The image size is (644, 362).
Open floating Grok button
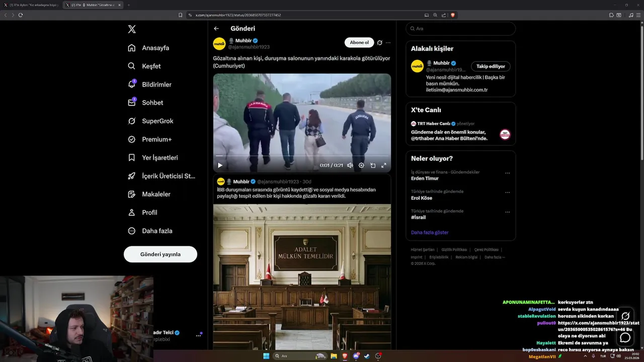(x=625, y=316)
